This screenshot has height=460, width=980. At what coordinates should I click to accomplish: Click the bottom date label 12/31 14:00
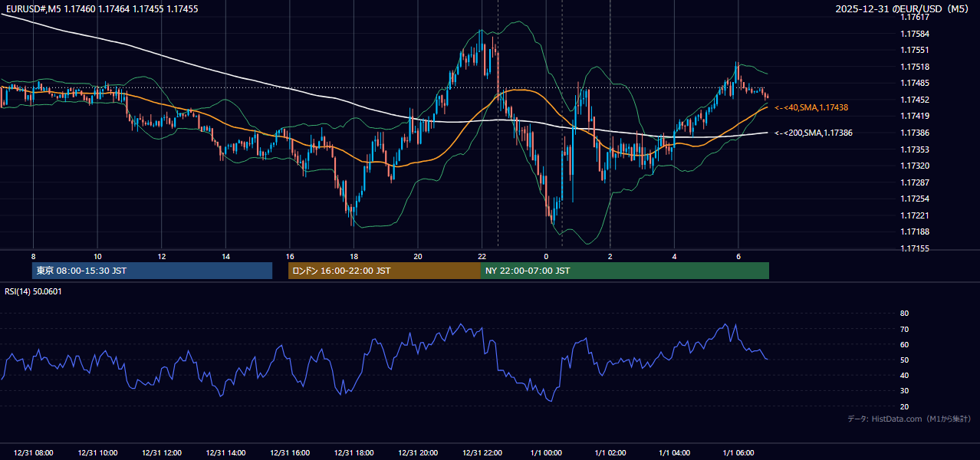coord(225,453)
